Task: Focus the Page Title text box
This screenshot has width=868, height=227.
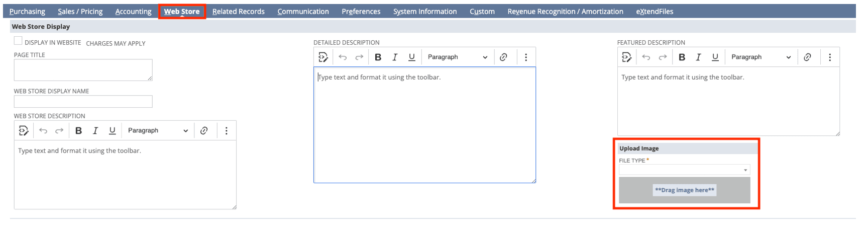Action: [83, 70]
